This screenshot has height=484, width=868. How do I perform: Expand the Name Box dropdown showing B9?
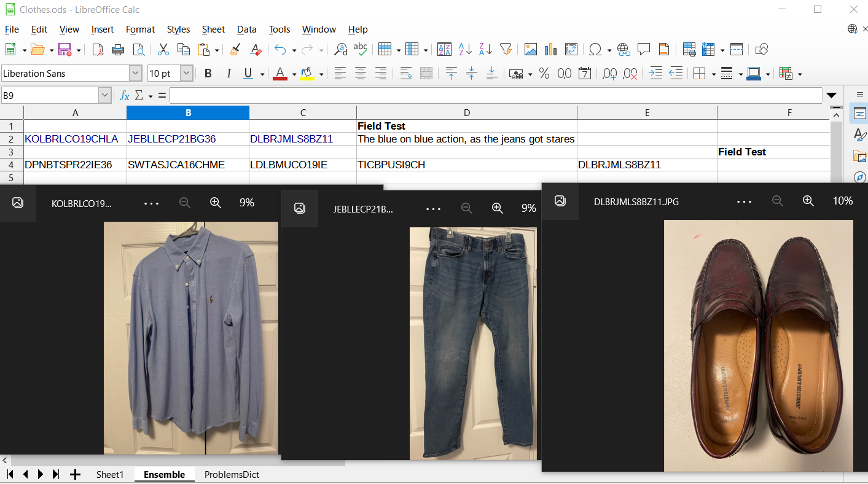(104, 96)
